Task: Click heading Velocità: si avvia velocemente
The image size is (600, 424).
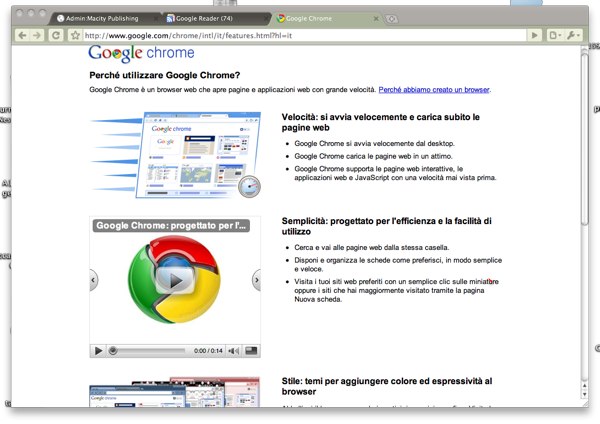Action: click(x=381, y=122)
